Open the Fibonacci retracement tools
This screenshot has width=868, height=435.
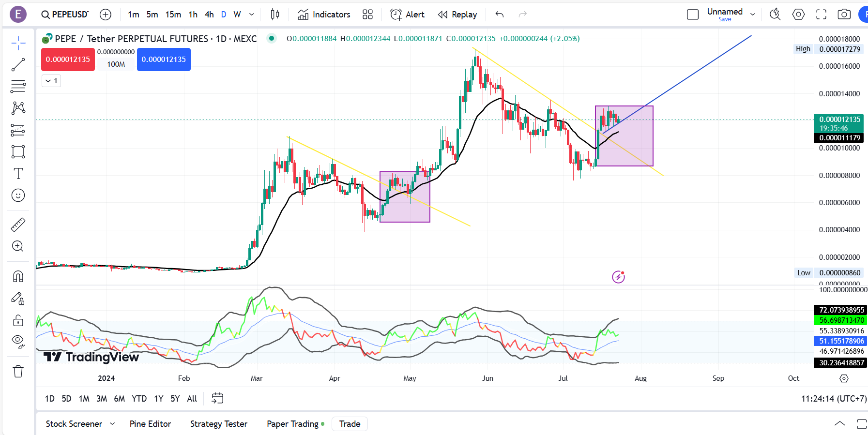click(x=18, y=87)
